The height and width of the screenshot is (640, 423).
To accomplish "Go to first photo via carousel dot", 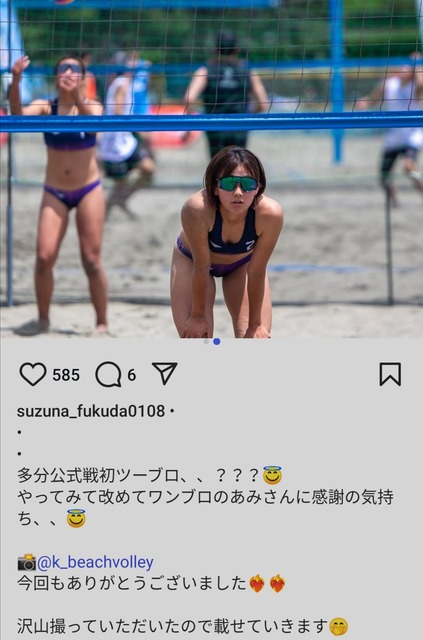I will pyautogui.click(x=206, y=341).
